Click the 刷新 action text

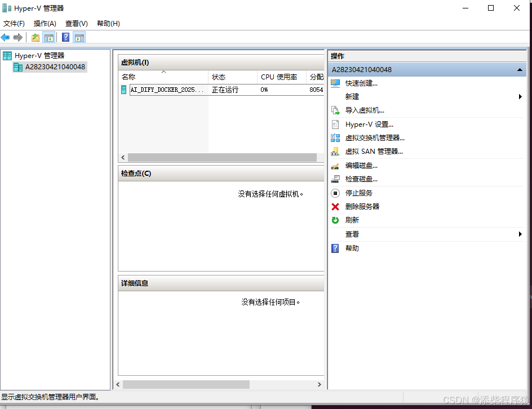point(352,220)
